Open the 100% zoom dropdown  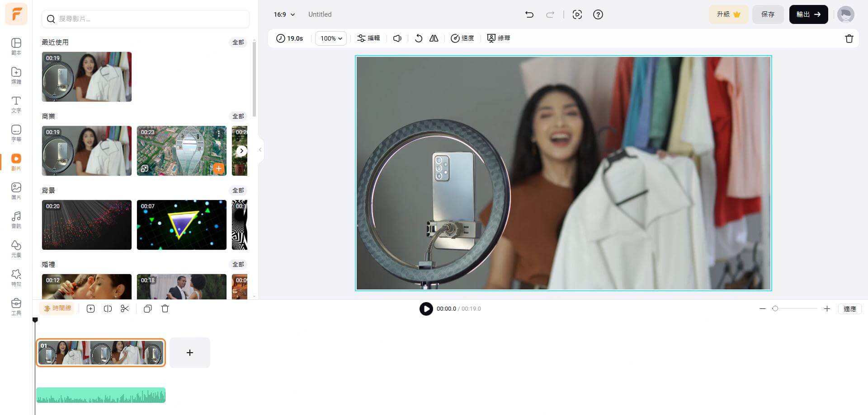pos(331,38)
